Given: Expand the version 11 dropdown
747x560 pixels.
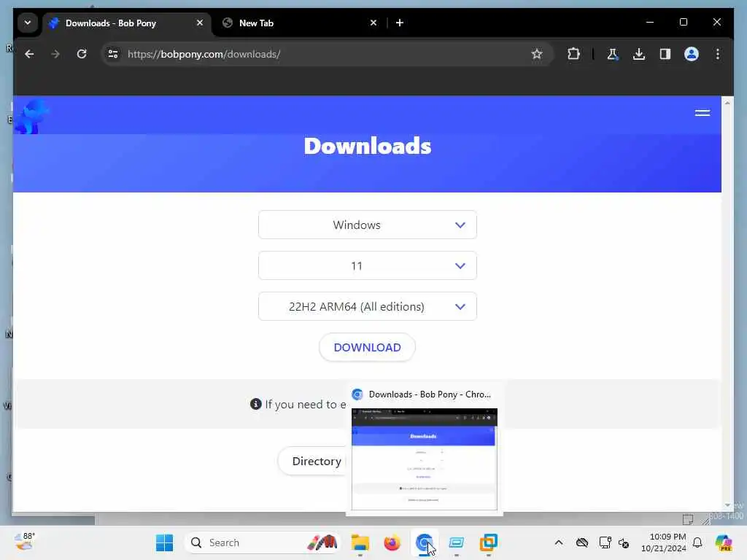Looking at the screenshot, I should (x=368, y=265).
